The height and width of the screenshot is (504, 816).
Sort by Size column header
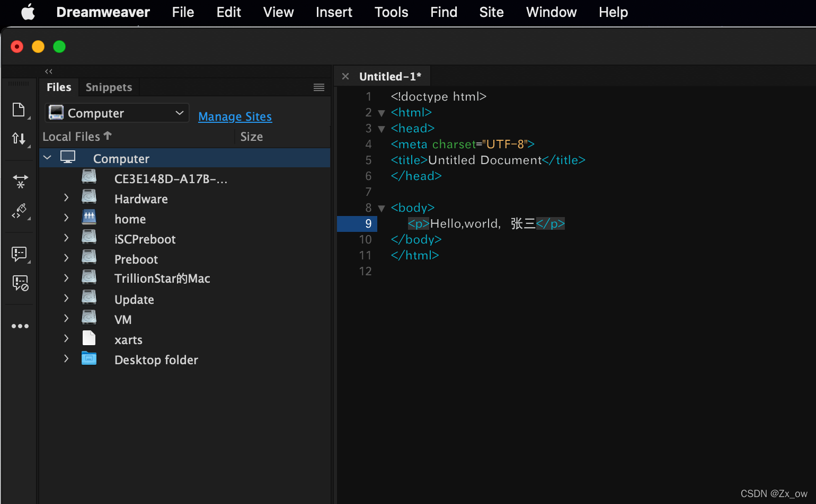[x=252, y=137]
